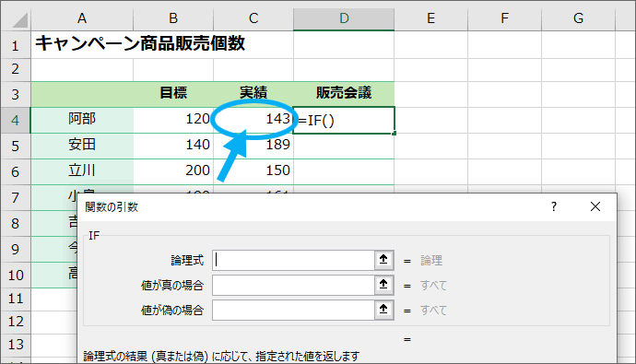The image size is (636, 364).
Task: Collapse dialog via 論理式 range selector icon
Action: (383, 260)
